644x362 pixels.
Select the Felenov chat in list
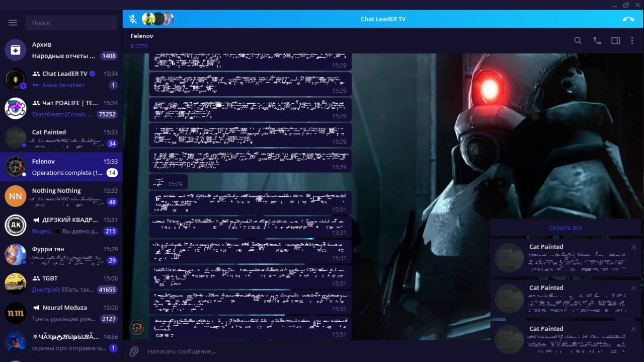61,167
